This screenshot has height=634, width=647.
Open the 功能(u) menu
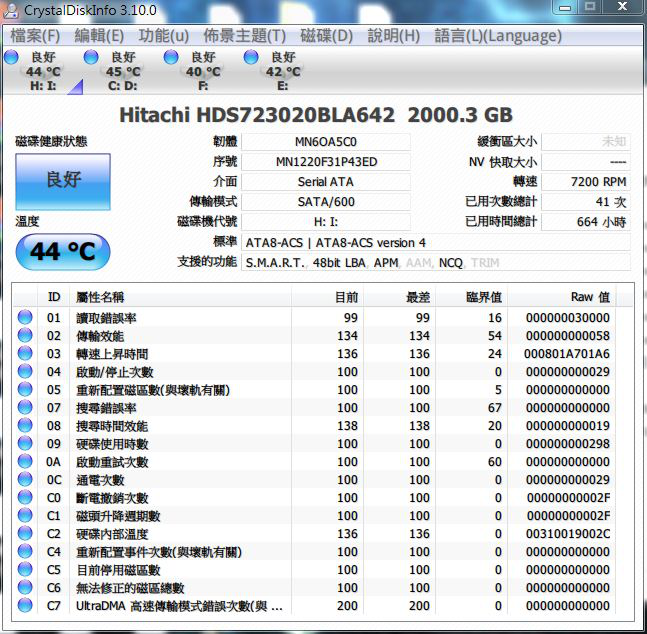pos(163,36)
